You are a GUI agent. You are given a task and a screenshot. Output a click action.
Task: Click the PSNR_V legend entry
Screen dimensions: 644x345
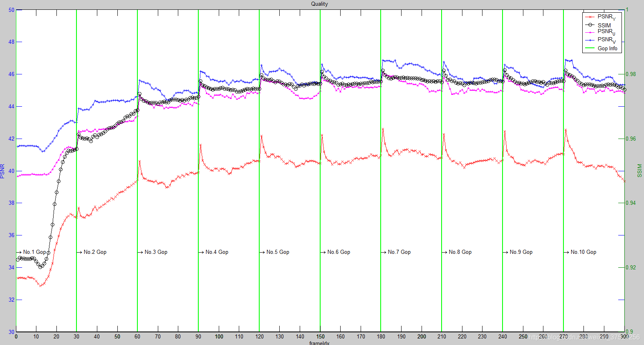click(601, 40)
